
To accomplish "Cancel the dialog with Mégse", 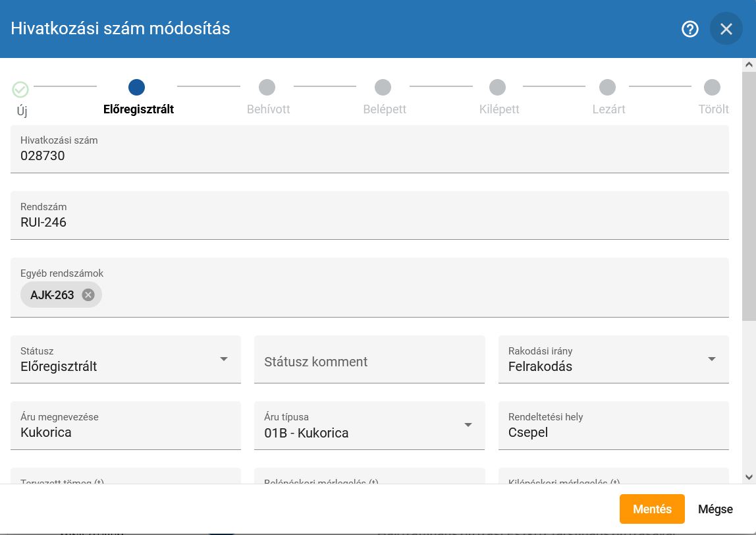I will (715, 509).
